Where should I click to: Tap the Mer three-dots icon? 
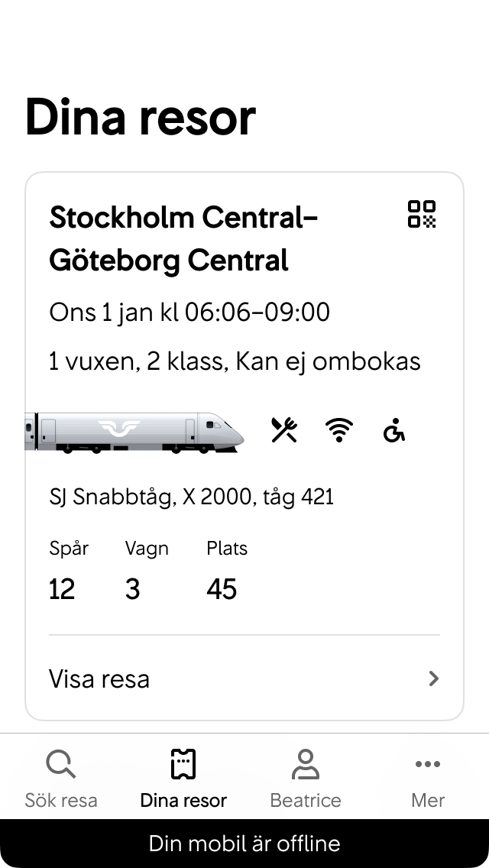(427, 763)
